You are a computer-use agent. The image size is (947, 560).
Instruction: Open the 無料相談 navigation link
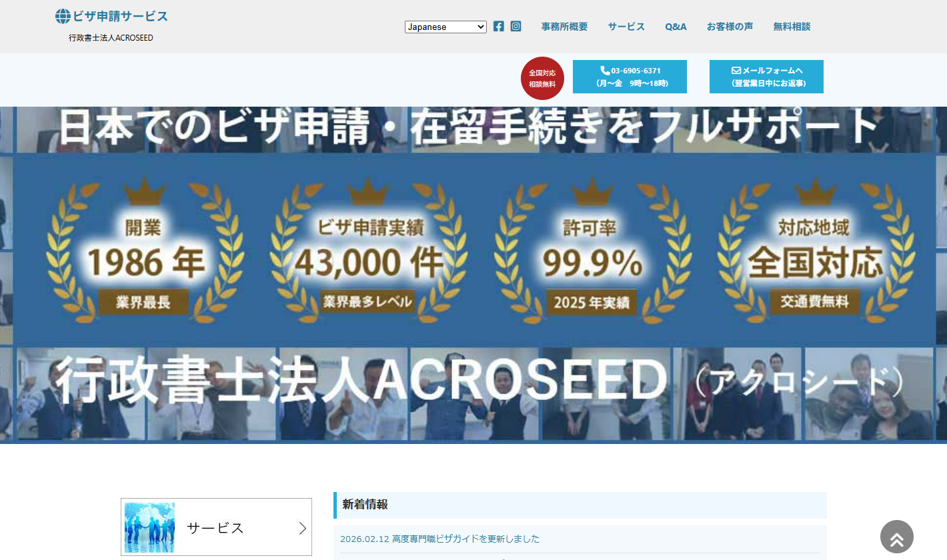click(791, 26)
